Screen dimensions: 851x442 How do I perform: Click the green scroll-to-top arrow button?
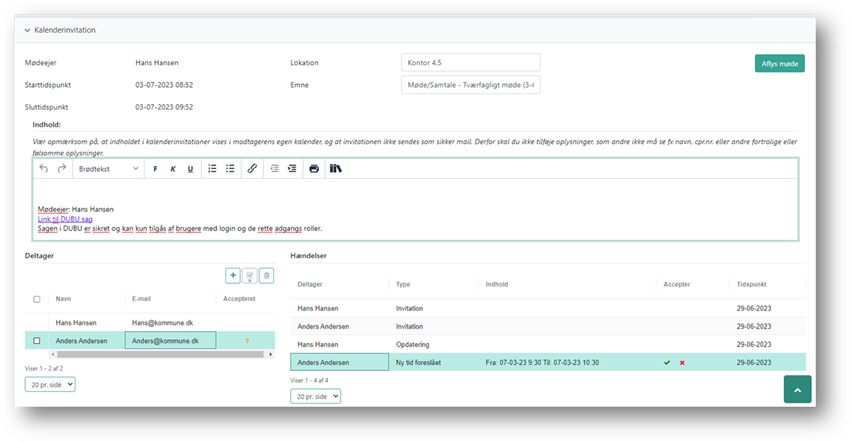[797, 389]
